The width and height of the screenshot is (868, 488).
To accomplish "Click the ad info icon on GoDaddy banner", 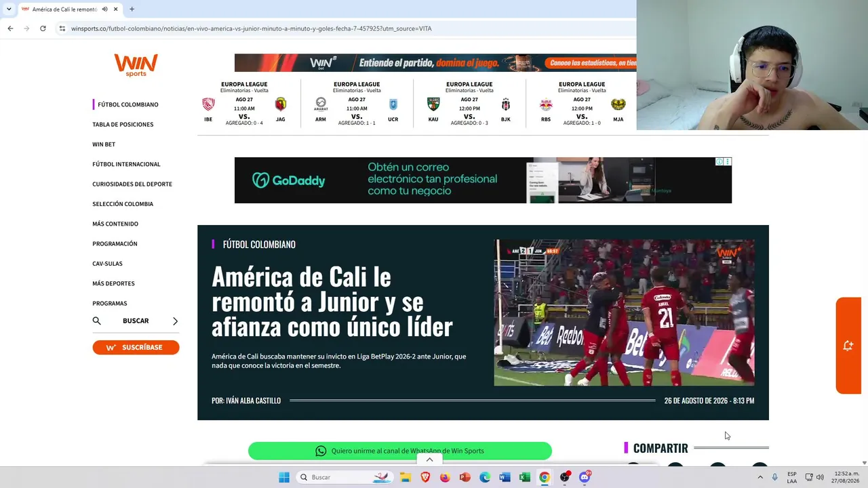I will (x=720, y=162).
